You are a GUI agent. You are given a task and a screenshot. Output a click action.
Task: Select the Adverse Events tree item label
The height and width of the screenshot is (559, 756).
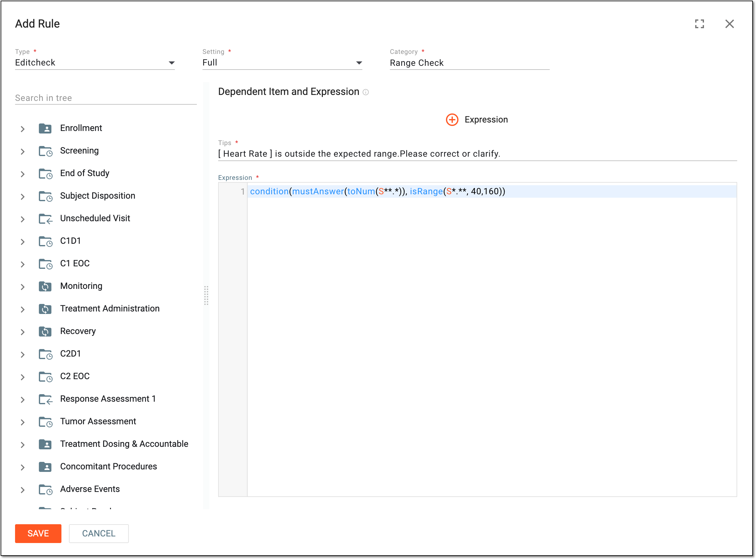tap(90, 489)
